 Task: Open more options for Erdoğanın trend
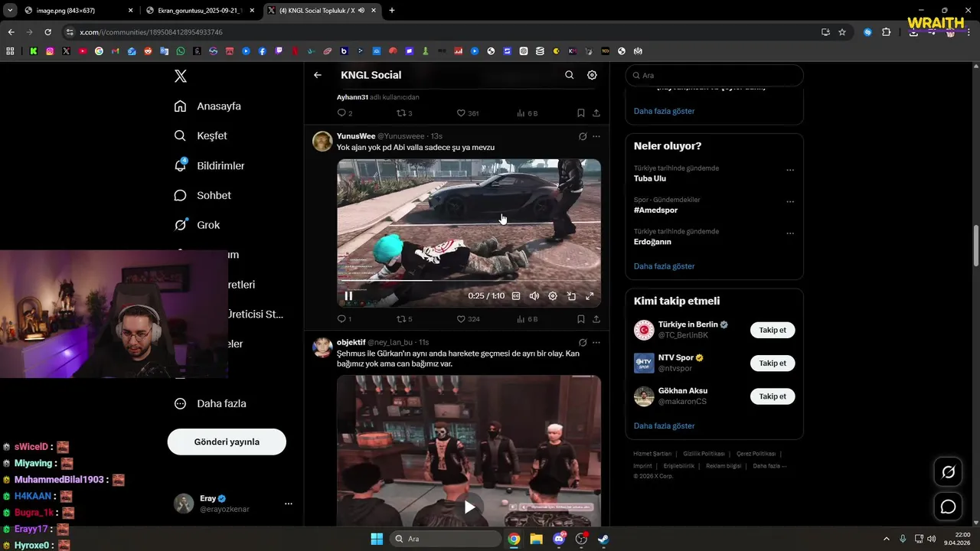tap(790, 233)
